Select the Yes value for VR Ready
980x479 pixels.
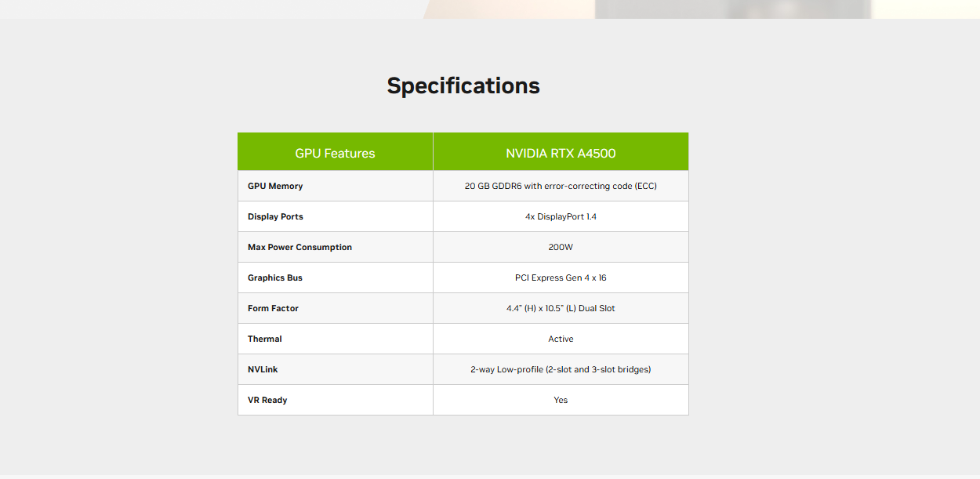pyautogui.click(x=561, y=400)
